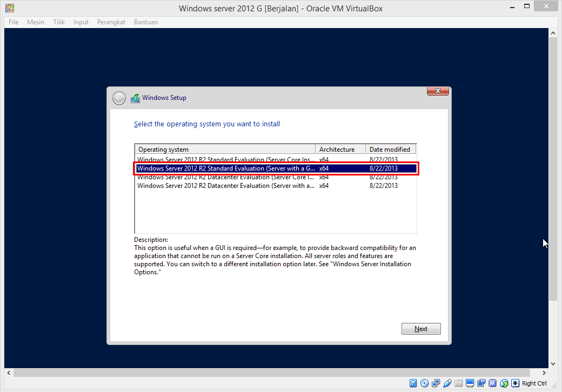
Task: Click the horizontal scrollbar right arrow
Action: click(x=544, y=373)
